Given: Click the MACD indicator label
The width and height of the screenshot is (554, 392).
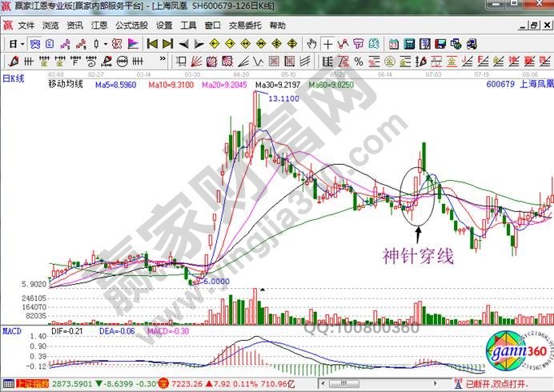Looking at the screenshot, I should pyautogui.click(x=11, y=330).
